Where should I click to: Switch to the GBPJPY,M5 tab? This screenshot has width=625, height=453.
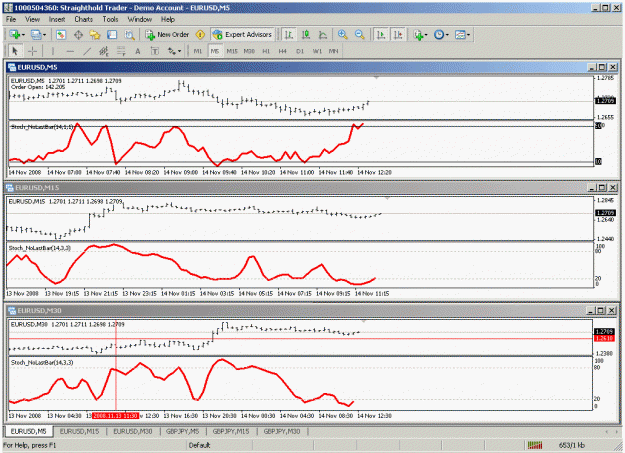[x=183, y=431]
